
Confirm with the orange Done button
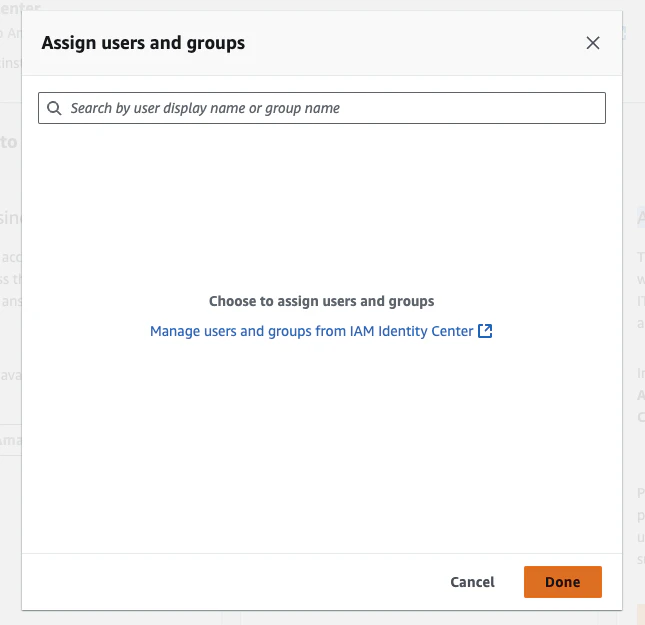point(562,582)
